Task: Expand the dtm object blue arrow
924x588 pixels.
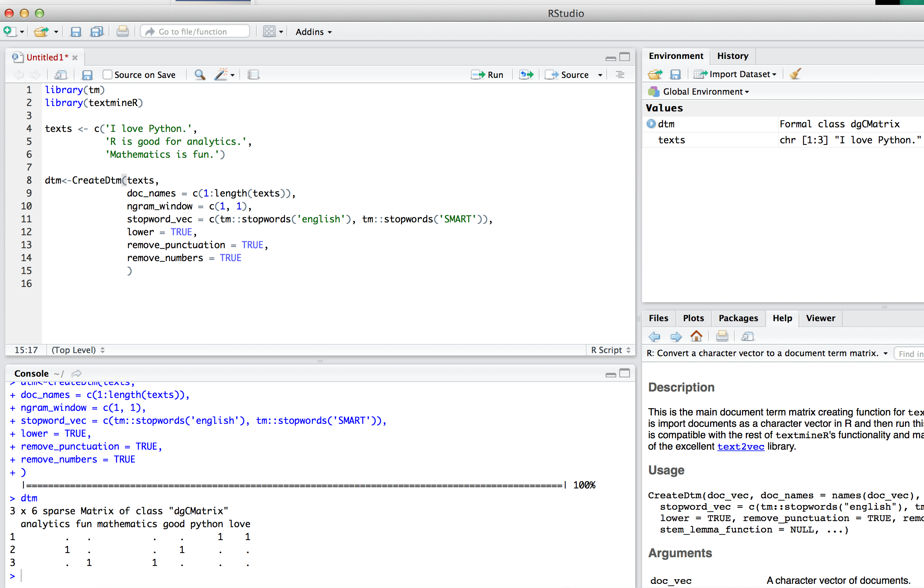Action: coord(651,124)
